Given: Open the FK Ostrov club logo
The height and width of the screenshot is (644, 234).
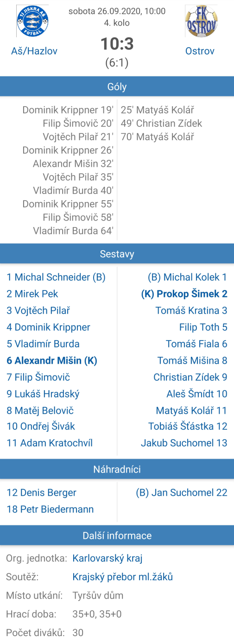Looking at the screenshot, I should click(201, 21).
